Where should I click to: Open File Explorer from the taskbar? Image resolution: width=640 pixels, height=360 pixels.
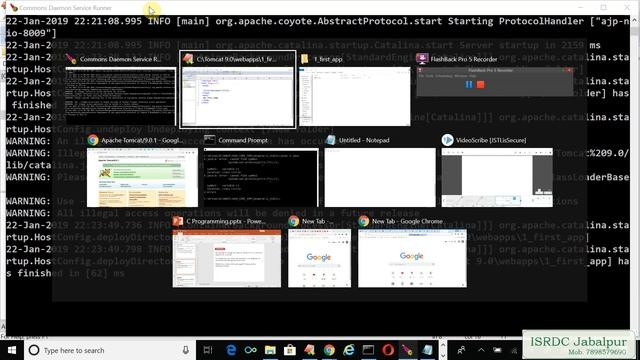coord(270,350)
